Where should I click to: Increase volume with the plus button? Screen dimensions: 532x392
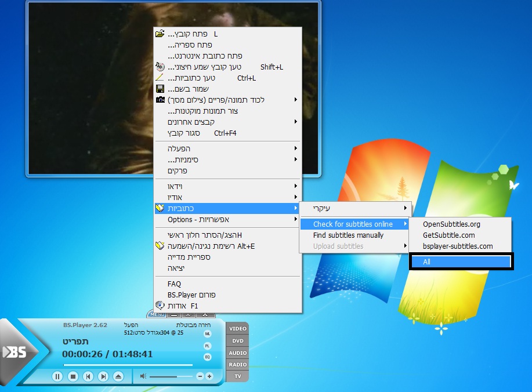click(x=209, y=376)
